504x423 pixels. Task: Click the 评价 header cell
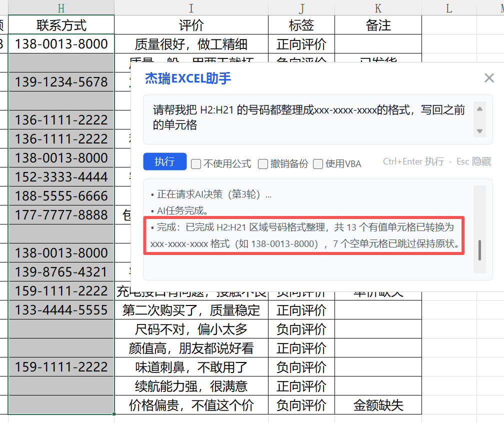[x=191, y=25]
